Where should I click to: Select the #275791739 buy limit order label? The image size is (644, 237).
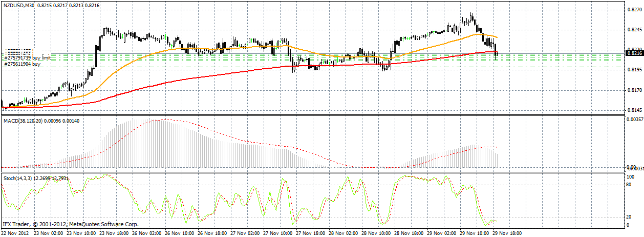(27, 58)
